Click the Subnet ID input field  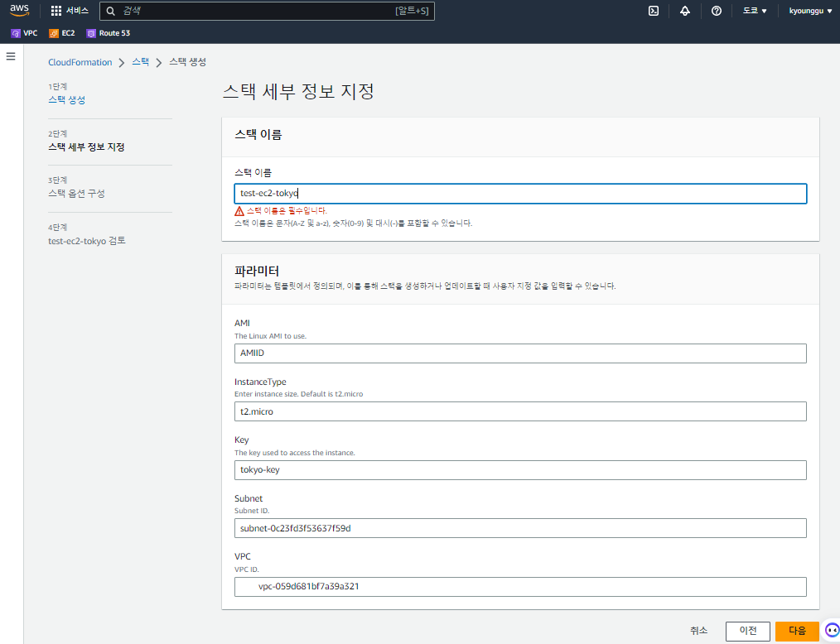point(520,528)
